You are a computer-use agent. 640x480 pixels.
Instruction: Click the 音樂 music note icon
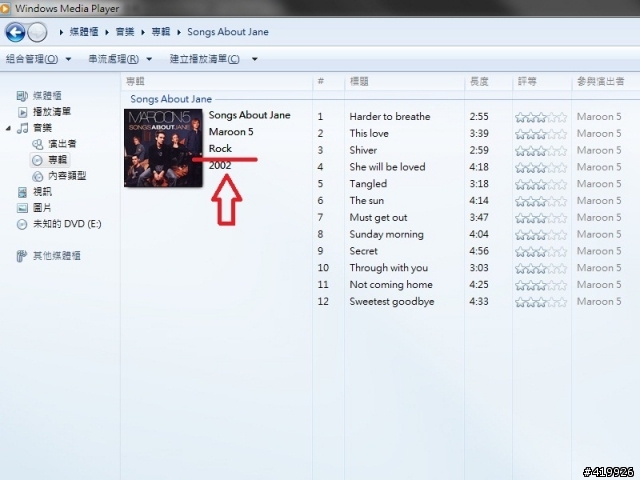(22, 128)
